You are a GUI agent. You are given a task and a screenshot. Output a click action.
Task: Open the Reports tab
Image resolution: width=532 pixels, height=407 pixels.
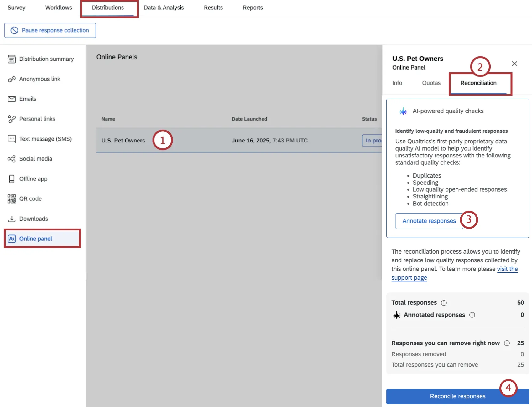pos(253,8)
